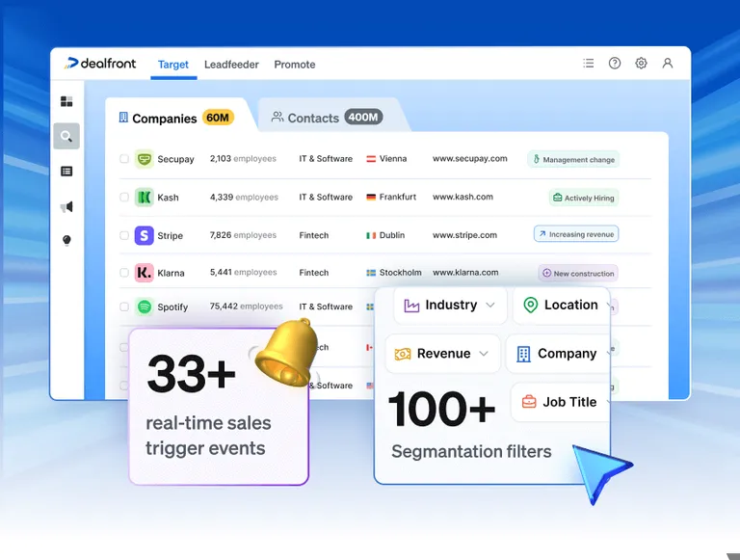Click "75,442 employees" in the Spotify row
Screen dimensions: 740x560
[246, 307]
